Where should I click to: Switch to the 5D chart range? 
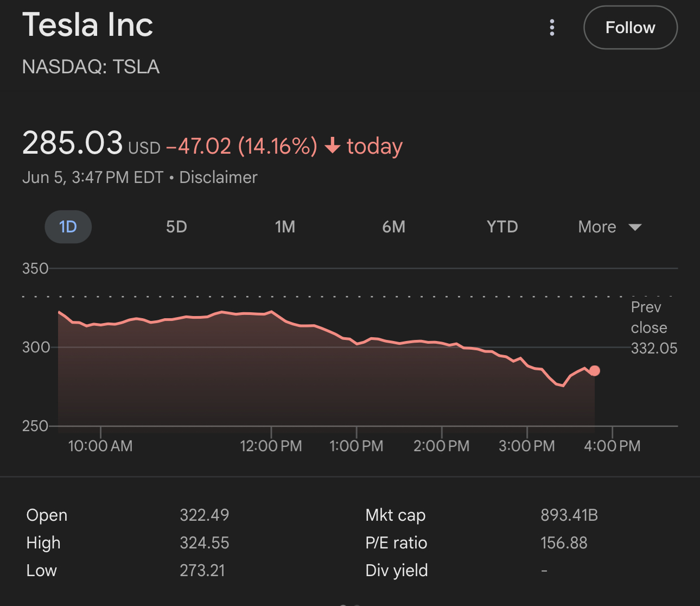tap(176, 227)
